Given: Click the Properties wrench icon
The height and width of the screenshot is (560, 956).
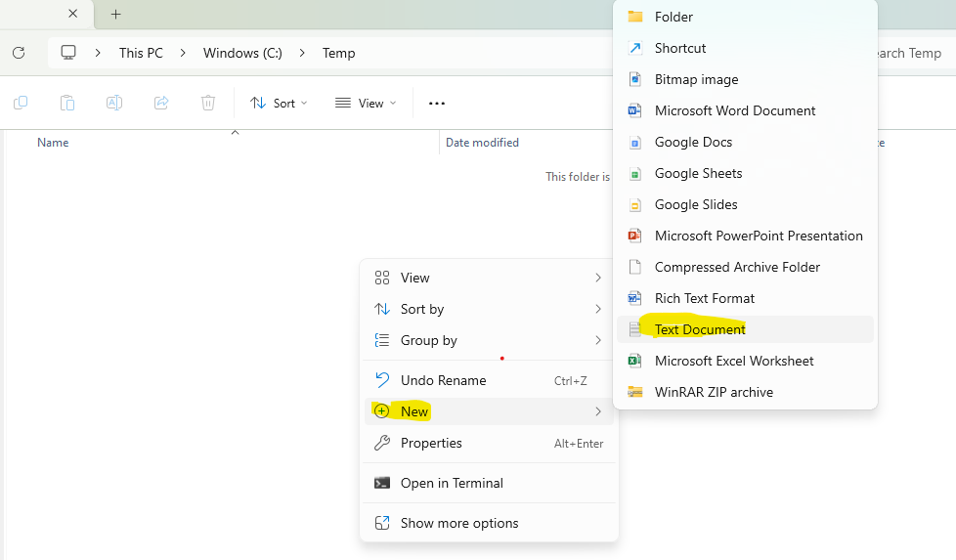Looking at the screenshot, I should 382,443.
